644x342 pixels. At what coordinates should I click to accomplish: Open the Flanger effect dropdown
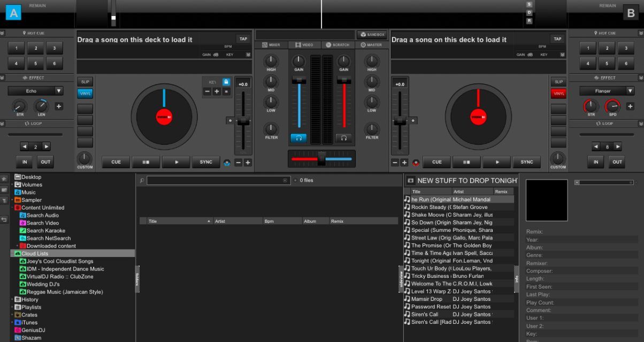(x=631, y=91)
